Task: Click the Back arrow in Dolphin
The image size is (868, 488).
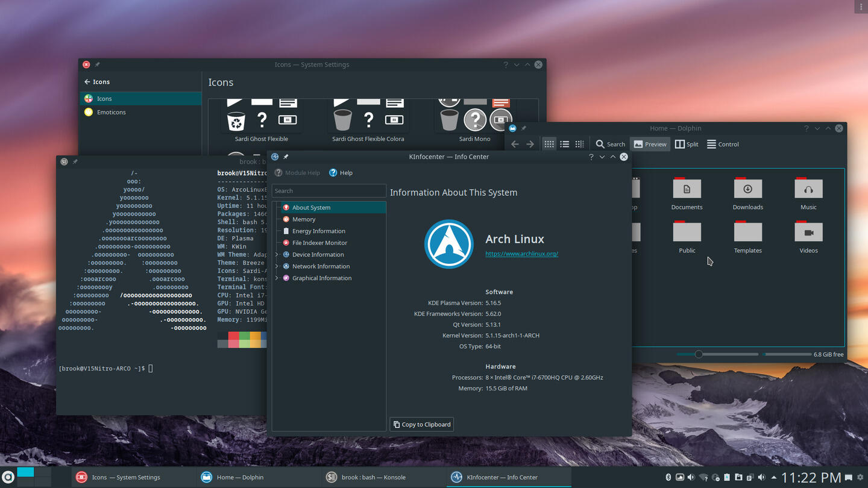Action: (515, 144)
